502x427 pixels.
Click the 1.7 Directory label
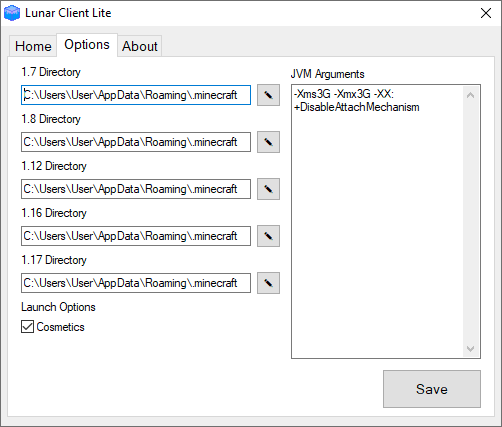51,72
